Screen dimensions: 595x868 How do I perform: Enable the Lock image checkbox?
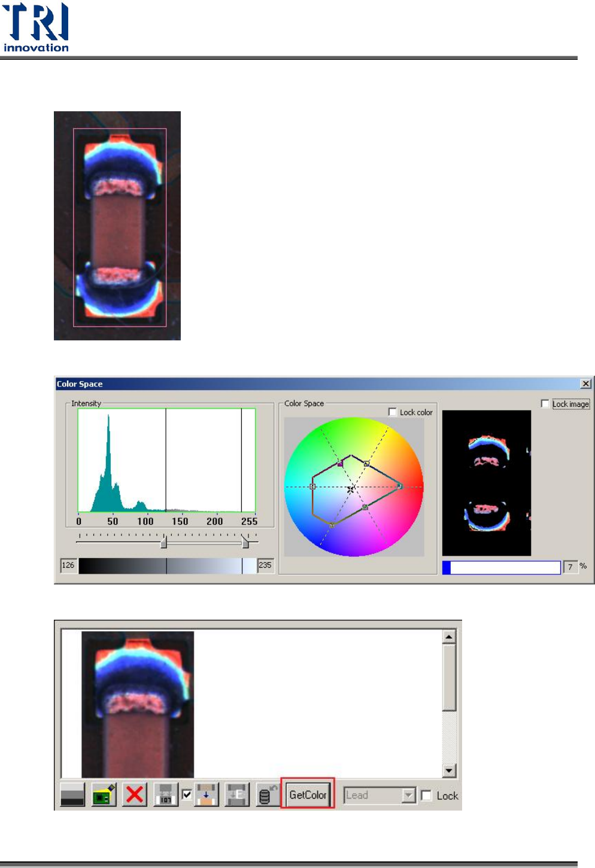(545, 403)
